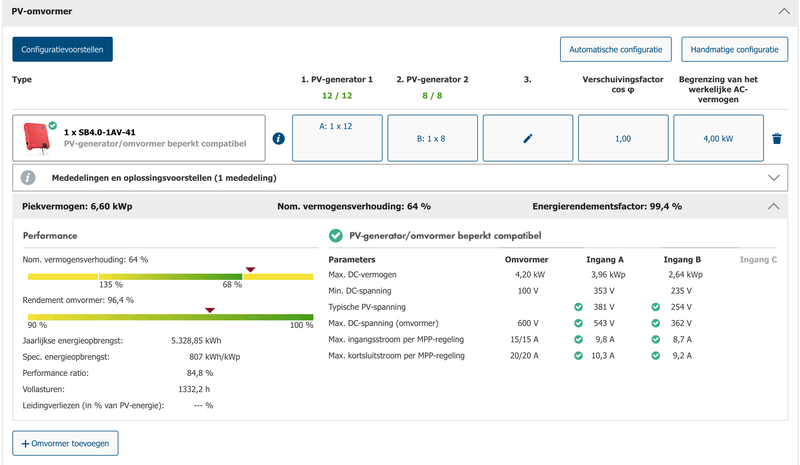Collapse the Piekvermogen summary panel
This screenshot has height=465, width=800.
772,206
